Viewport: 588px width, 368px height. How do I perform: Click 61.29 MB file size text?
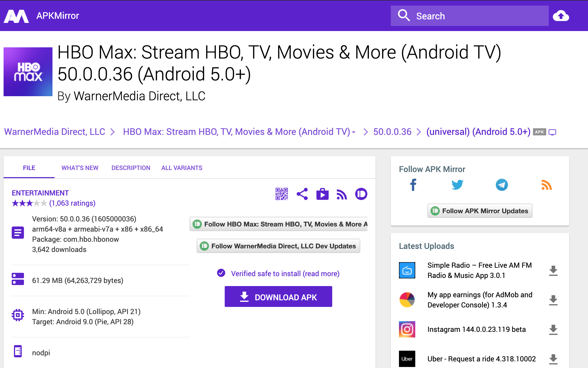tap(78, 280)
